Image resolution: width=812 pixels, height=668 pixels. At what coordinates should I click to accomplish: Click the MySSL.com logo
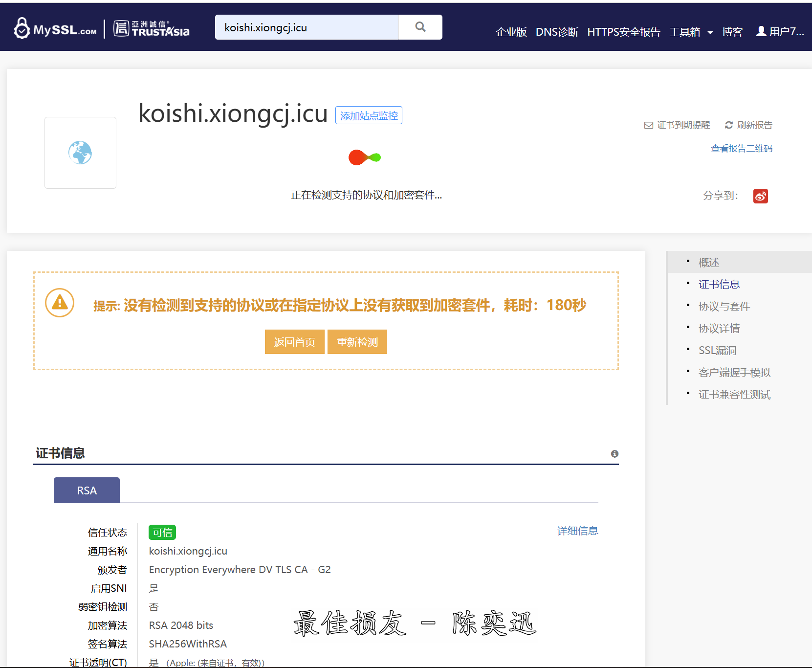pyautogui.click(x=55, y=28)
